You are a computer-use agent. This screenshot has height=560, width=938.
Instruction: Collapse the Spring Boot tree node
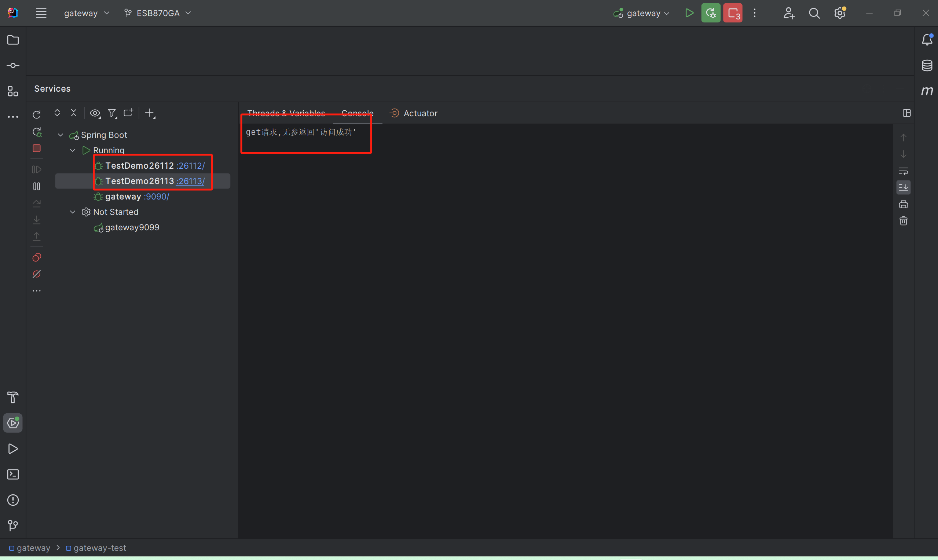61,135
